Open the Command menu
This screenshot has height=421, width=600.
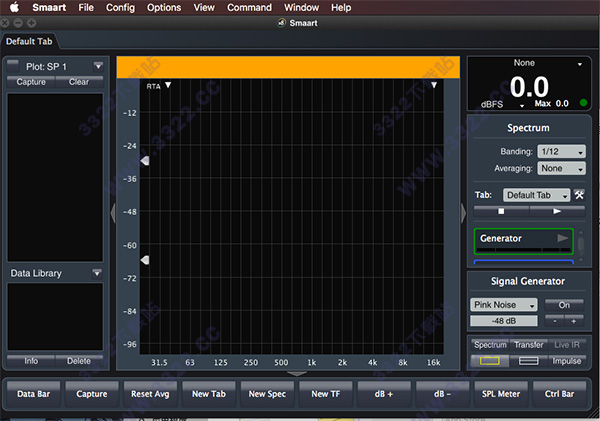[x=249, y=7]
